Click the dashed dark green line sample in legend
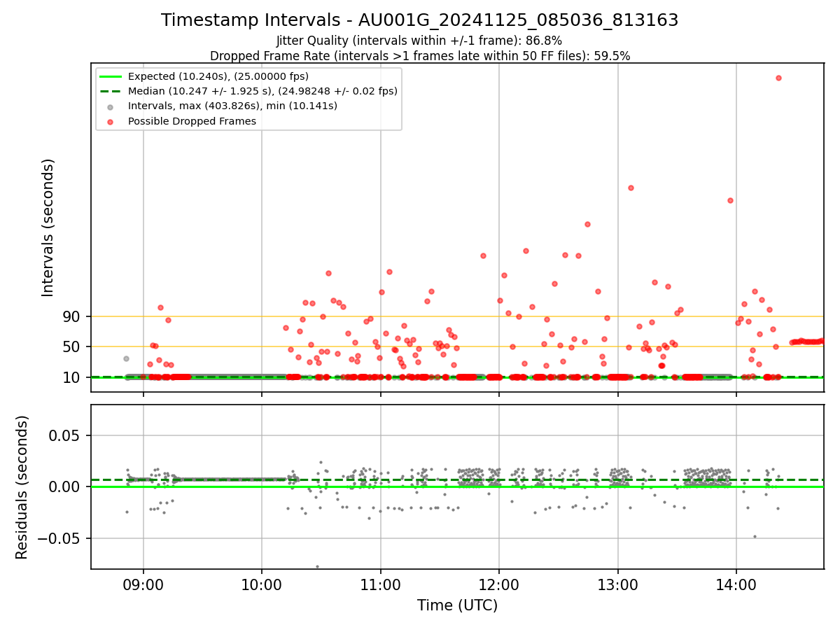Screen dimensions: 840x630 pyautogui.click(x=111, y=91)
